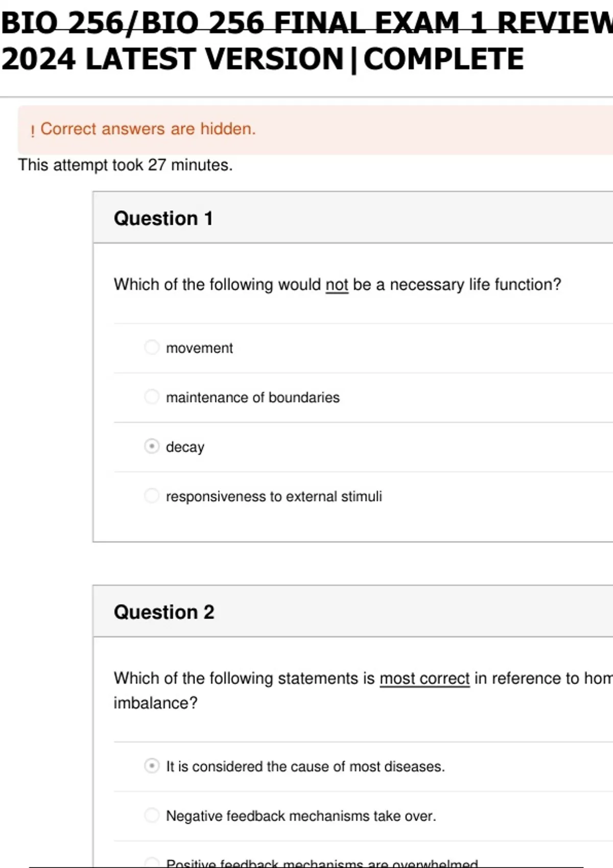Select the "decay" answer choice
This screenshot has height=868, width=613.
coord(152,446)
